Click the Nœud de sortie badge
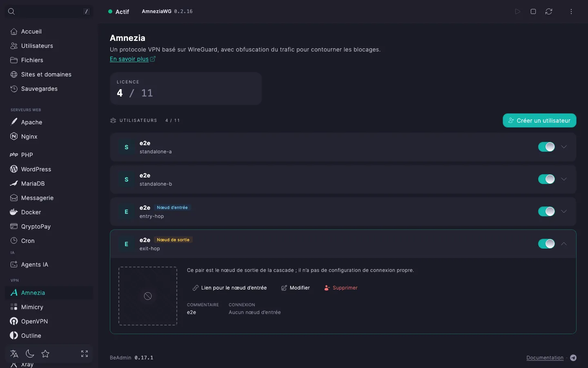 coord(173,240)
